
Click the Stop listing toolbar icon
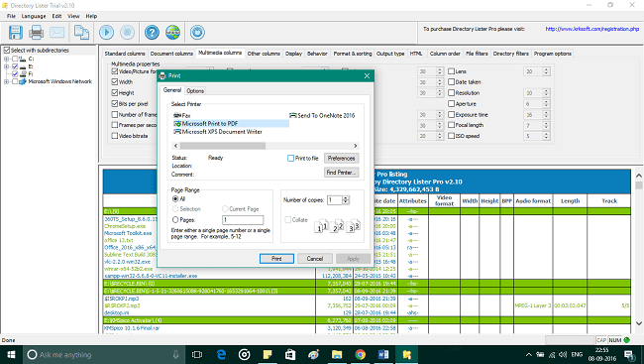pyautogui.click(x=128, y=32)
